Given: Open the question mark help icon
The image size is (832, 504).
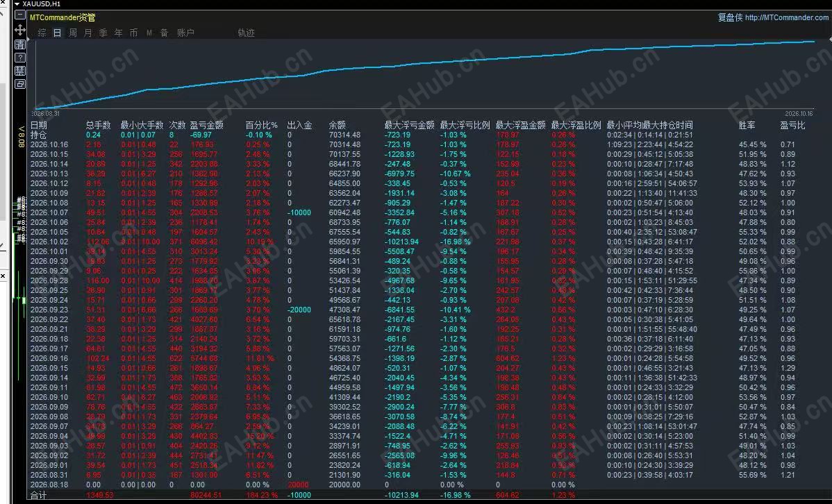Looking at the screenshot, I should (20, 58).
